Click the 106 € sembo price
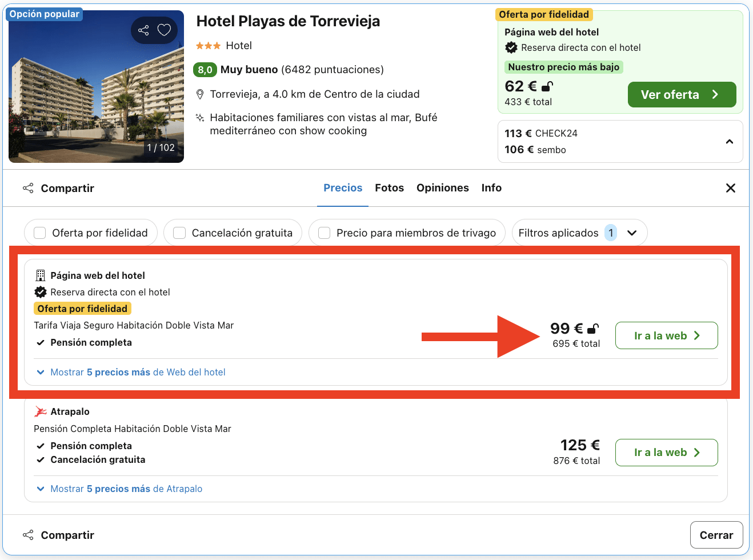Screen dimensions: 753x560 [535, 150]
